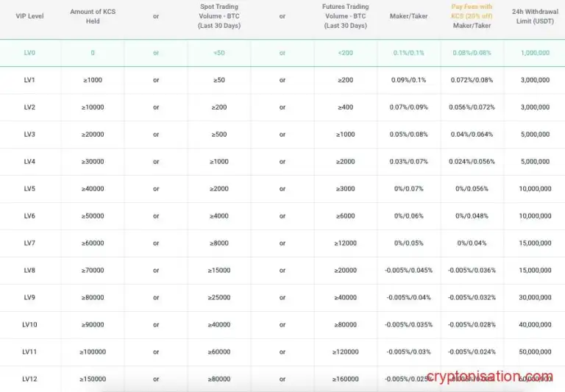Open the cryptonisation.com watermark link
Image resolution: width=565 pixels, height=392 pixels.
click(480, 377)
